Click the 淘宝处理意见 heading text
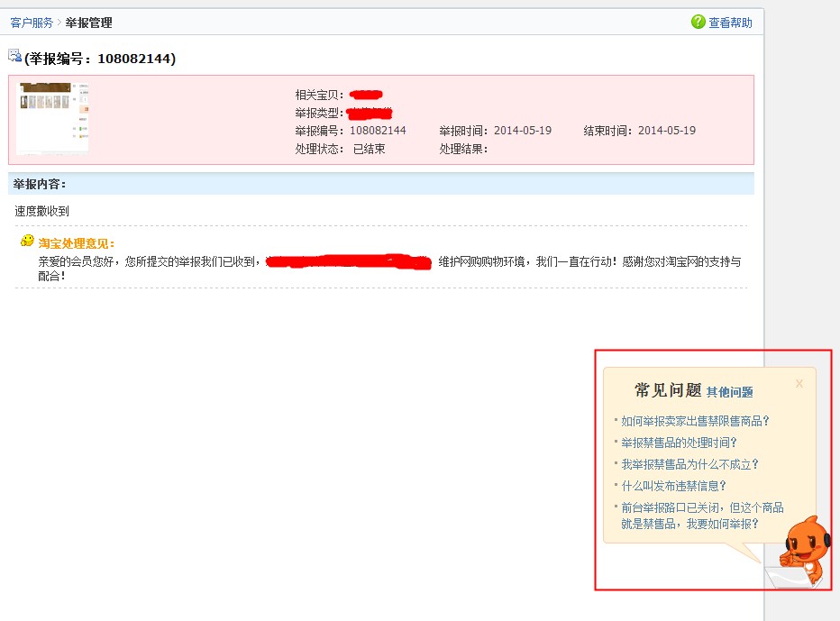Image resolution: width=840 pixels, height=621 pixels. click(77, 243)
